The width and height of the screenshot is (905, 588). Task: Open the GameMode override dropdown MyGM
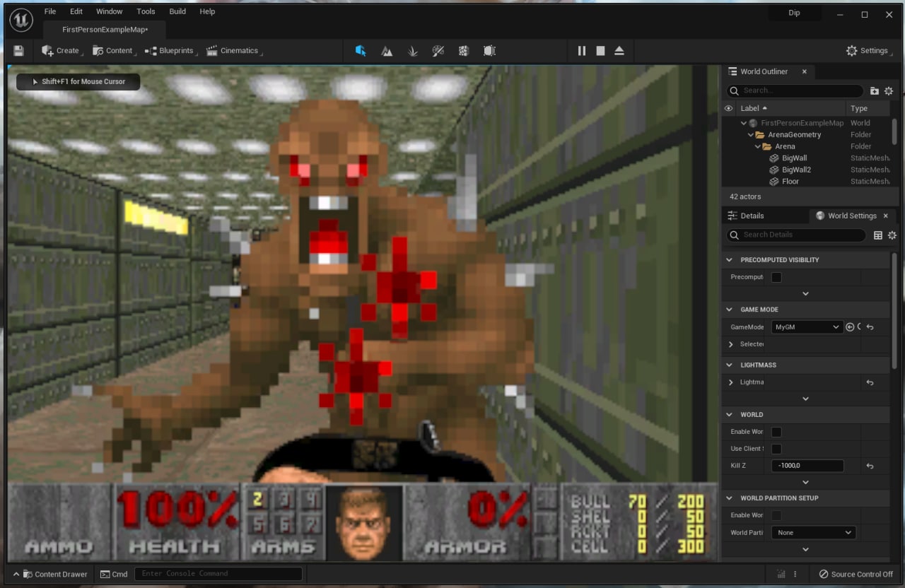pyautogui.click(x=807, y=327)
